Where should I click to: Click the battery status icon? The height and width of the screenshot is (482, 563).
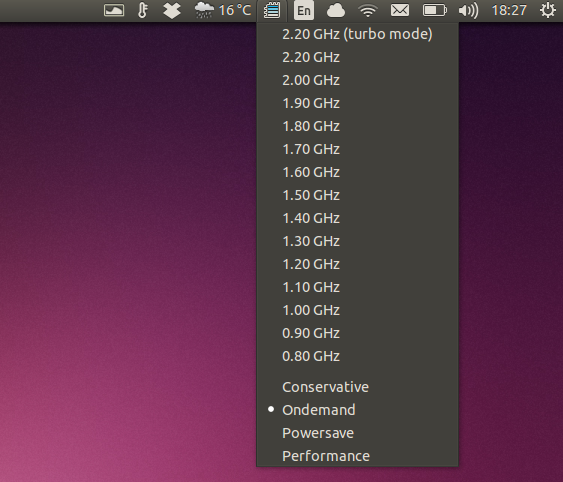(x=434, y=10)
